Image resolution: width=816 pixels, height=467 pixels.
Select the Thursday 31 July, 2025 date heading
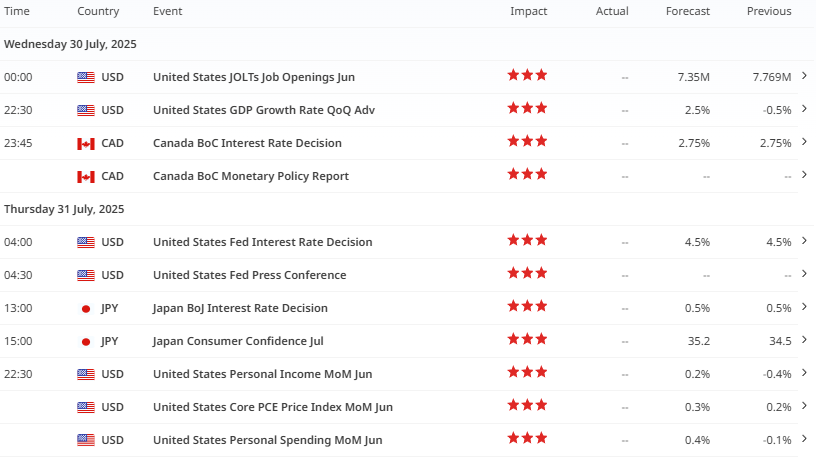coord(64,209)
